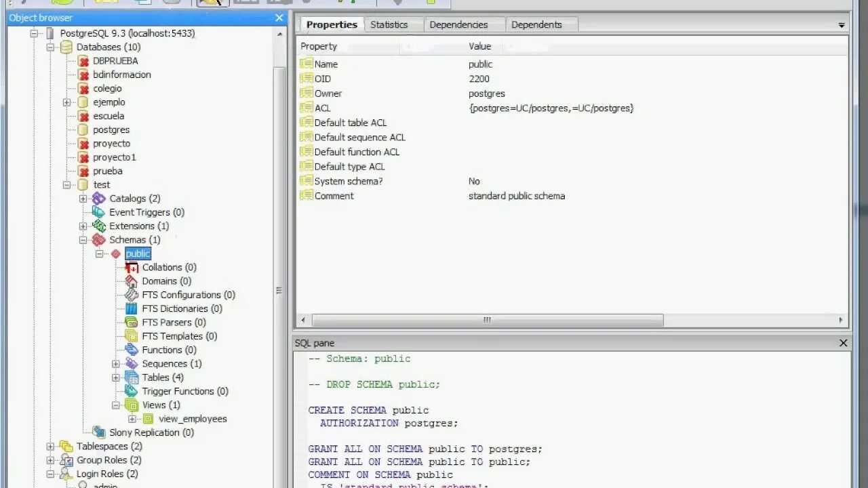Image resolution: width=868 pixels, height=488 pixels.
Task: Click the FTS Templates node icon
Action: 132,336
